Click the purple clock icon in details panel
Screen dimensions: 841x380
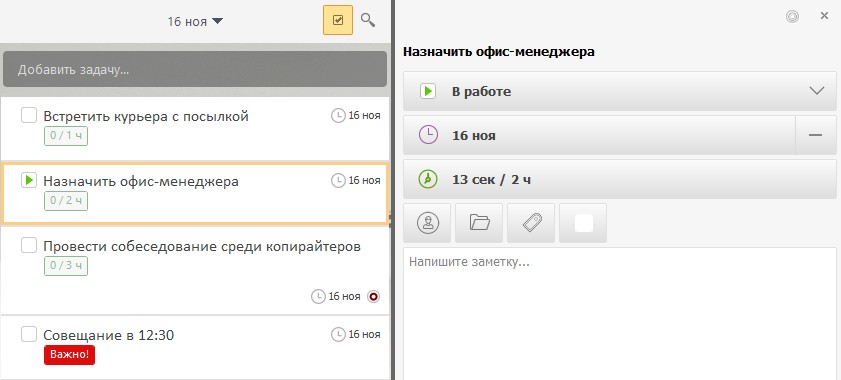(x=428, y=135)
